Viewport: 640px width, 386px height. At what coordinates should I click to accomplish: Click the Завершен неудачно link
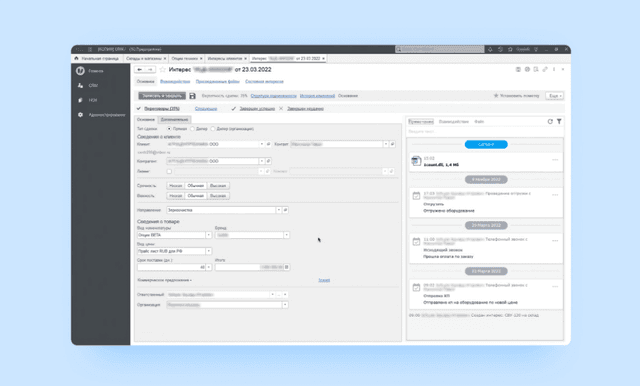pyautogui.click(x=305, y=109)
